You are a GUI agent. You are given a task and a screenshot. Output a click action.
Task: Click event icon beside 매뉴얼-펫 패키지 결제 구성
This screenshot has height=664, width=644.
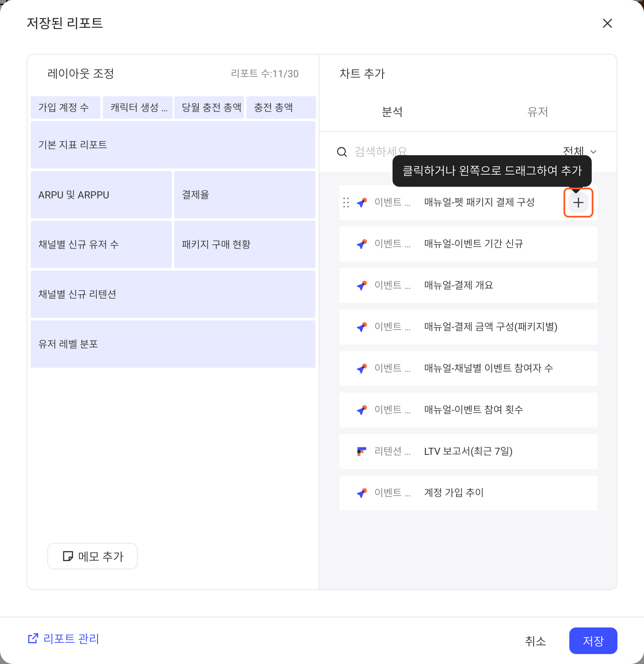tap(362, 203)
